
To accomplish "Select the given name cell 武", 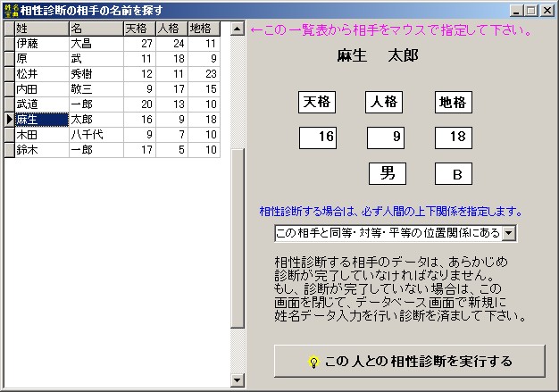I will tap(96, 59).
